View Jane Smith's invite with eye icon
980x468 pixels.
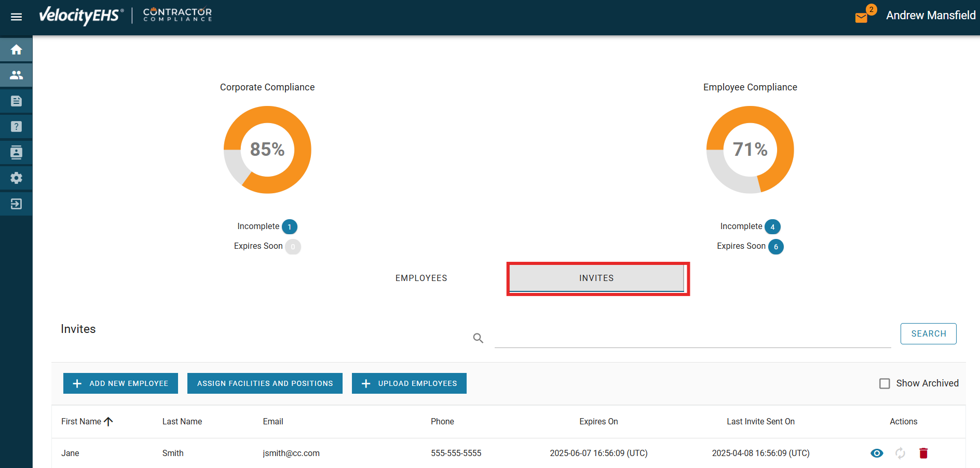point(877,453)
